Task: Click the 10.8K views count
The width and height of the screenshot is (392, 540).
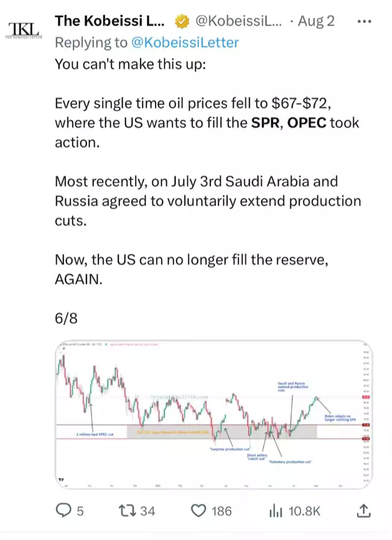Action: tap(303, 511)
